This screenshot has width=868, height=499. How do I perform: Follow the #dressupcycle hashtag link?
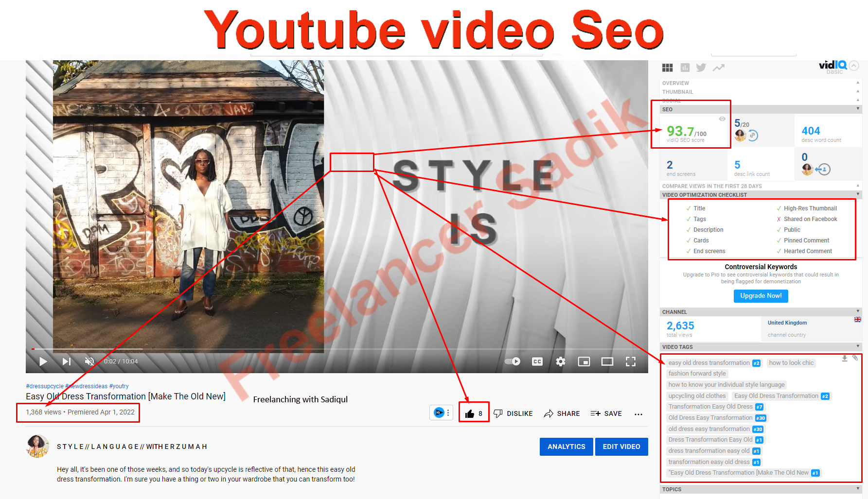pos(45,386)
